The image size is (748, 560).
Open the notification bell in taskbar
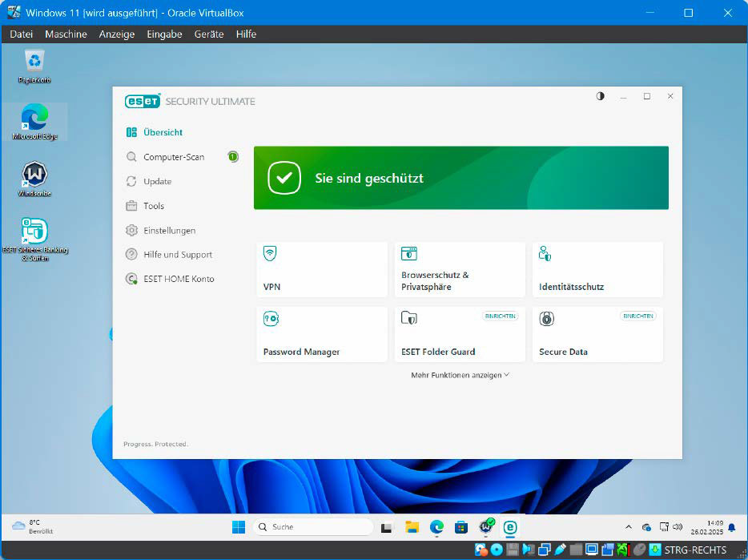[732, 527]
